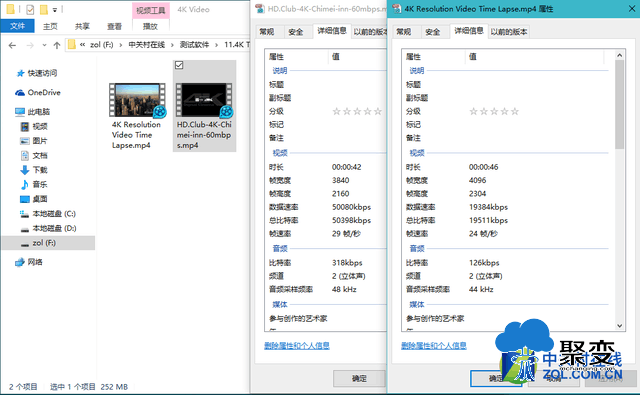
Task: Select the 播放 video tools tab
Action: 150,27
